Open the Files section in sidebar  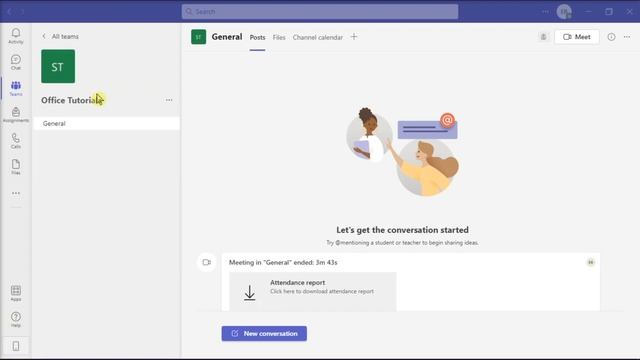tap(16, 167)
